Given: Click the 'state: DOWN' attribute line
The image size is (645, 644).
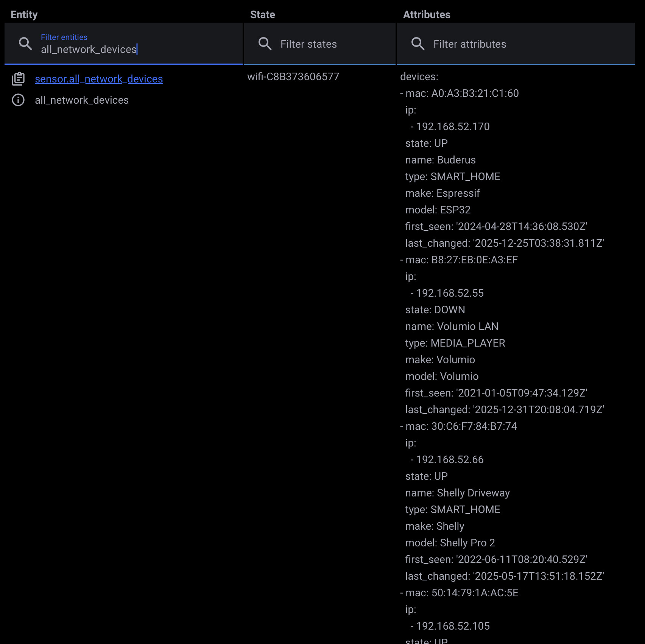Looking at the screenshot, I should point(435,310).
